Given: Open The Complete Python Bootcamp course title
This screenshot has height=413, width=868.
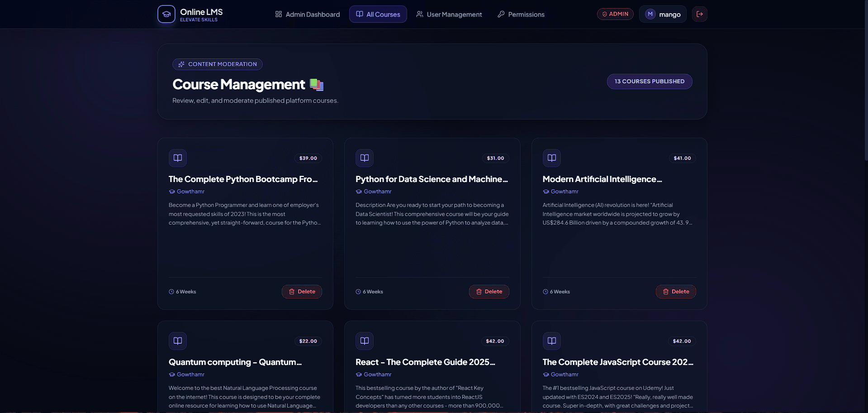Looking at the screenshot, I should click(243, 179).
